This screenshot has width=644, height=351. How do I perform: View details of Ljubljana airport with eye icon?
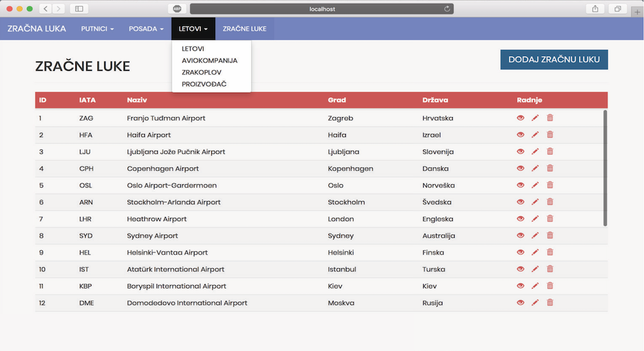tap(520, 151)
